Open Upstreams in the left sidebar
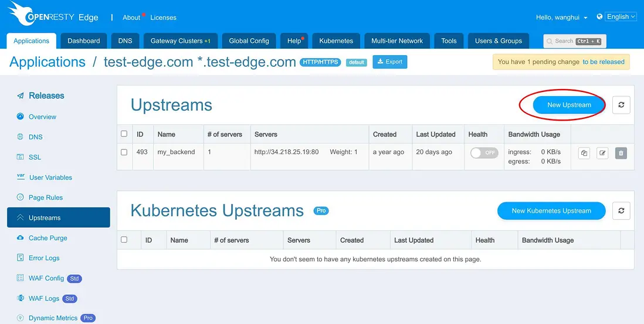The image size is (644, 324). tap(58, 217)
